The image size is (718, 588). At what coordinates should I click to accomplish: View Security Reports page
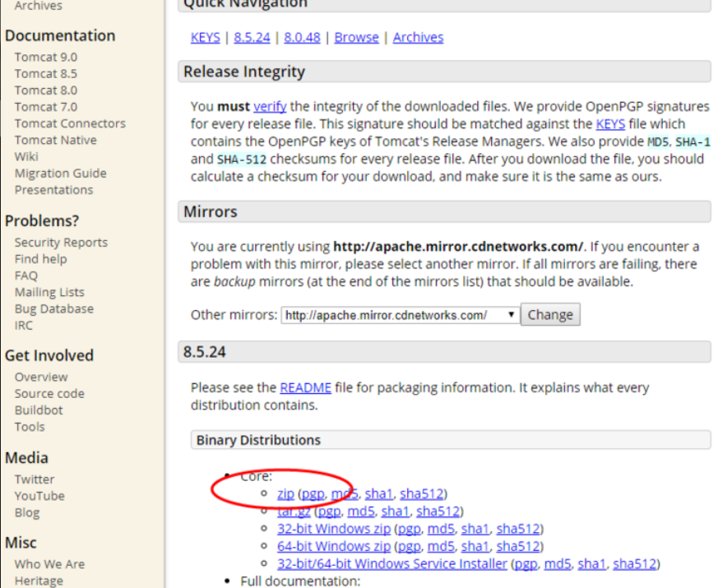61,243
